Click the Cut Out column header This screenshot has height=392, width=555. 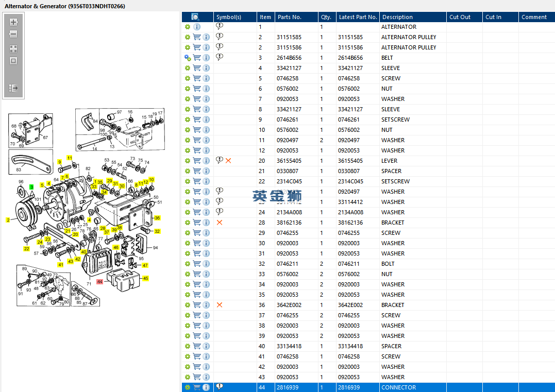460,17
